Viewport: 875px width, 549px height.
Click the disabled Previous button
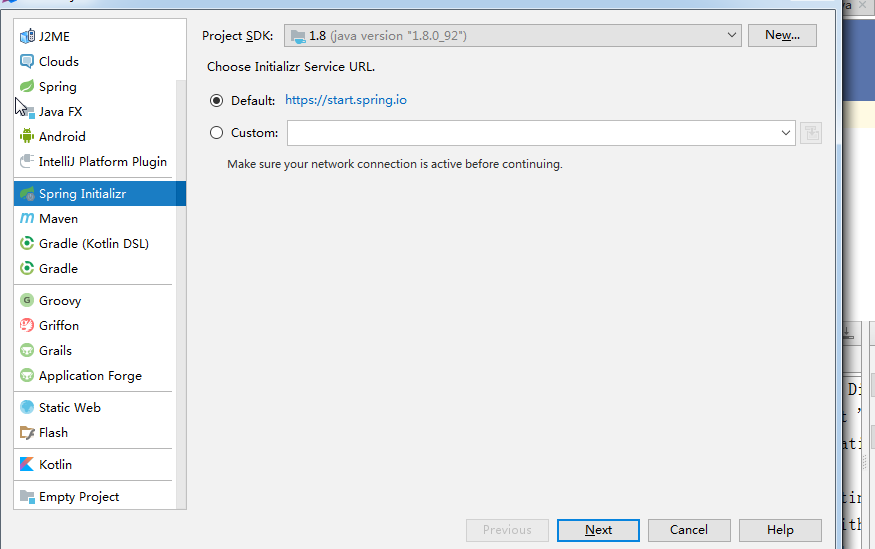(507, 530)
